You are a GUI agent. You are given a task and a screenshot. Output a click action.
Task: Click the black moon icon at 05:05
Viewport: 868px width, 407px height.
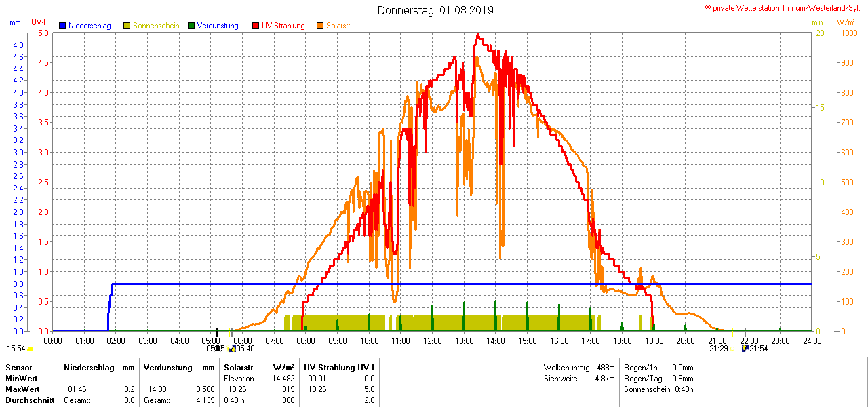tap(218, 348)
